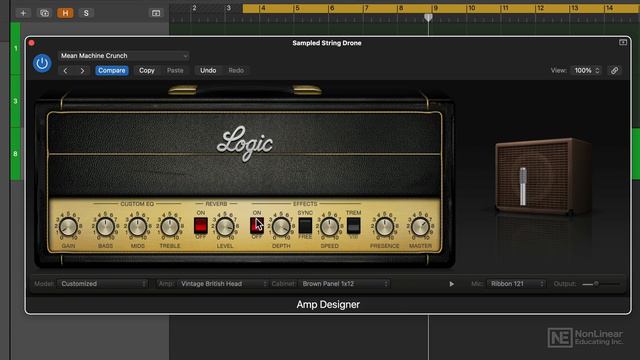The height and width of the screenshot is (360, 640).
Task: Toggle the orange H hide button
Action: click(x=65, y=13)
